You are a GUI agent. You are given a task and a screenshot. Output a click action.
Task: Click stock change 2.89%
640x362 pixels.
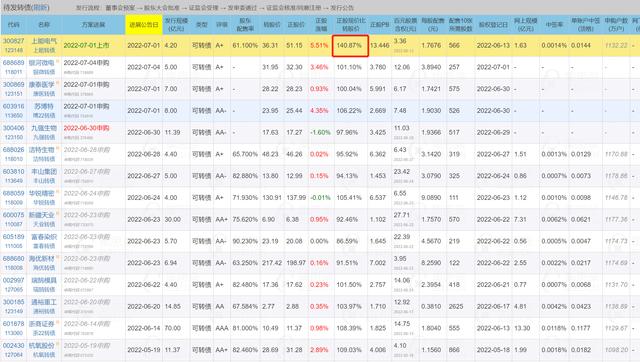[319, 350]
